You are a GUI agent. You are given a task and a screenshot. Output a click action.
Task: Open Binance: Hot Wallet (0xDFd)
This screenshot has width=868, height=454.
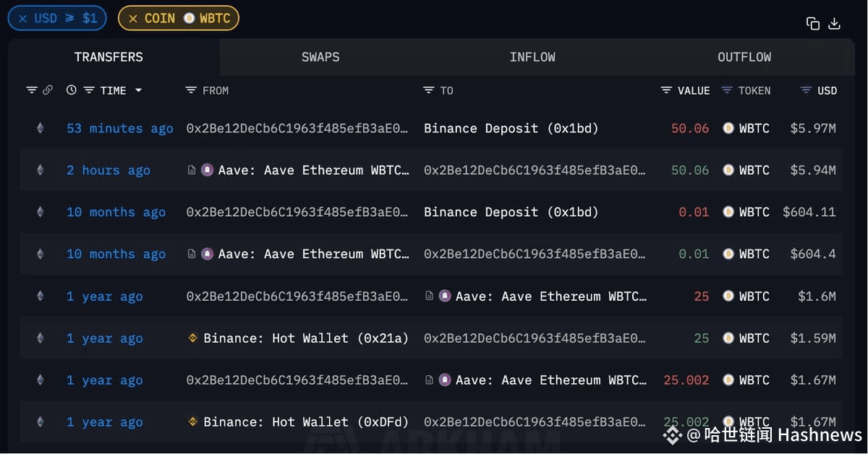306,422
